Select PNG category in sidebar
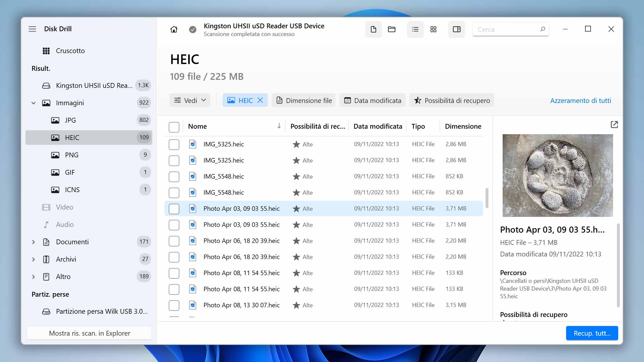 (x=89, y=155)
